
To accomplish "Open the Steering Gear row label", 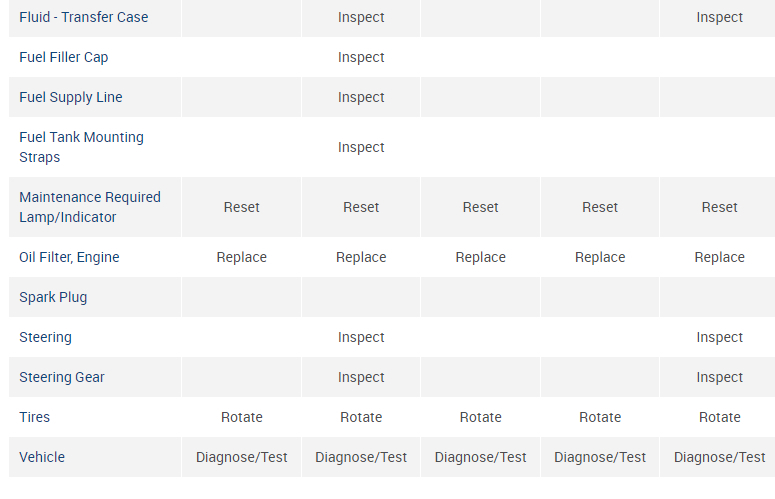I will coord(61,377).
